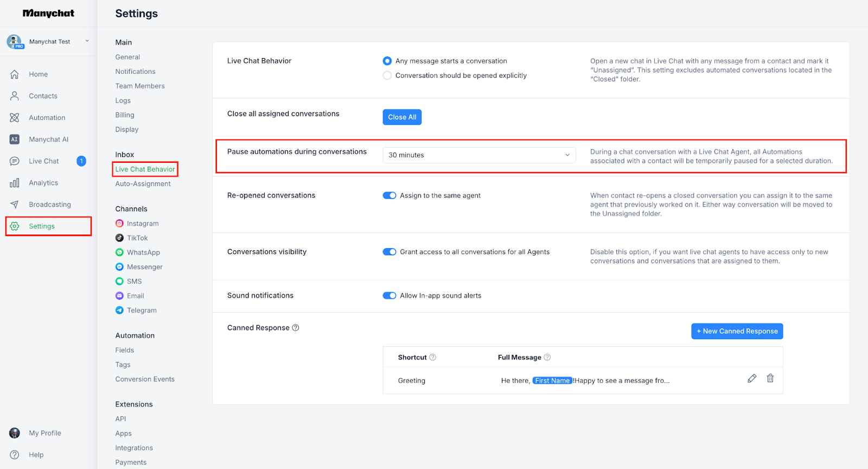
Task: Click the Home icon in sidebar
Action: tap(15, 74)
